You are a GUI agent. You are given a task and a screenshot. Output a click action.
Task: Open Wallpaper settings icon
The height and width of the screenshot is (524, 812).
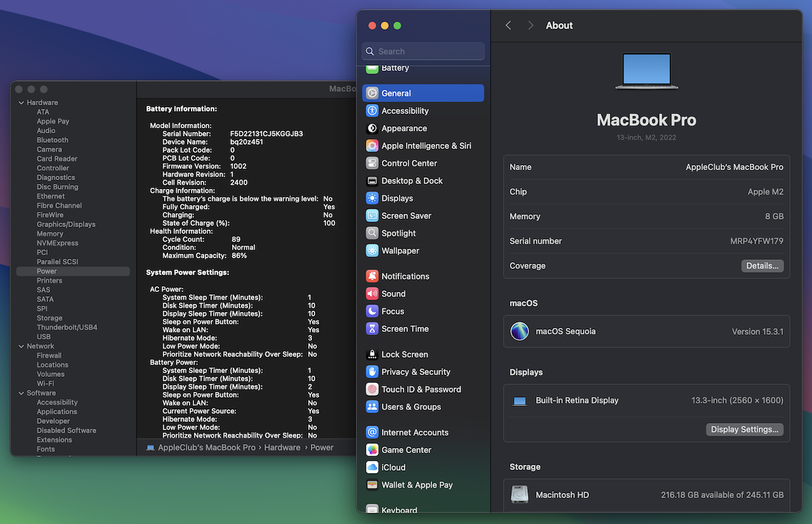(x=372, y=251)
